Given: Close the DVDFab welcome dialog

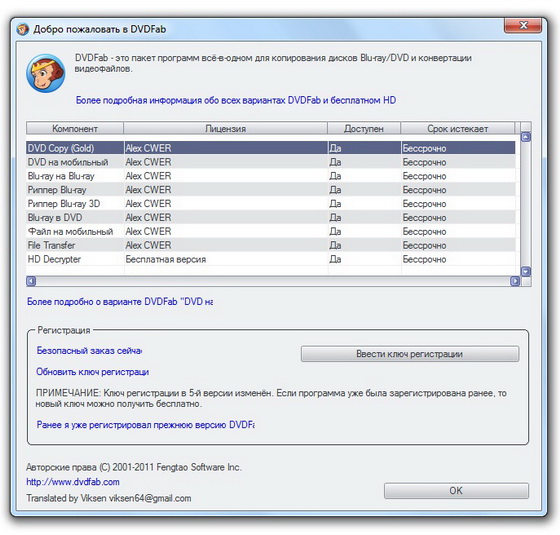Looking at the screenshot, I should pos(523,26).
